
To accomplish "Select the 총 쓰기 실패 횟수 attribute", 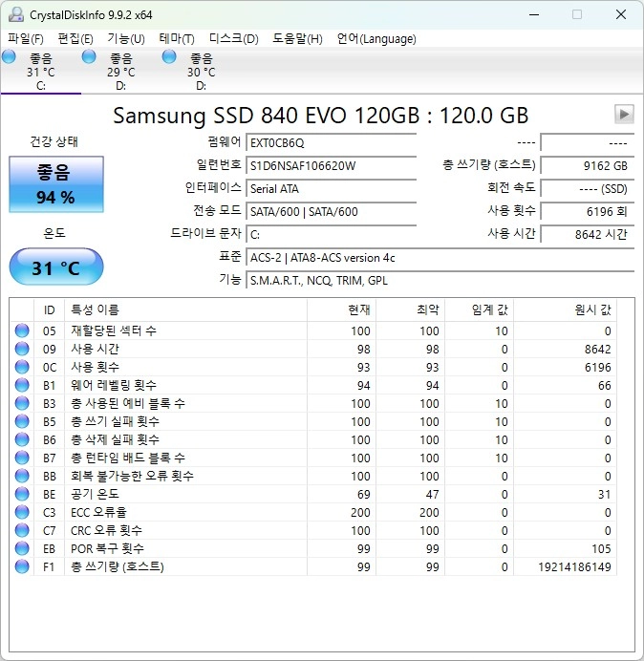I will point(115,421).
